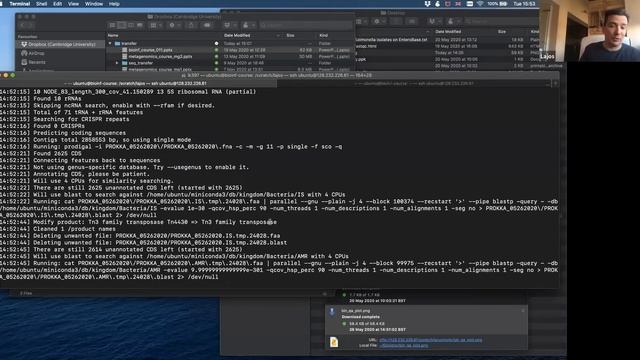
Task: Click the blue download arrow icon of completed transfer
Action: tap(332, 312)
